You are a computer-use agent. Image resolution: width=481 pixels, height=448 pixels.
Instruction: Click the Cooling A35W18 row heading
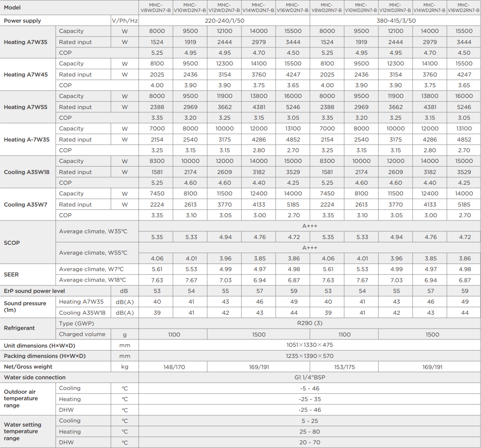tap(27, 172)
